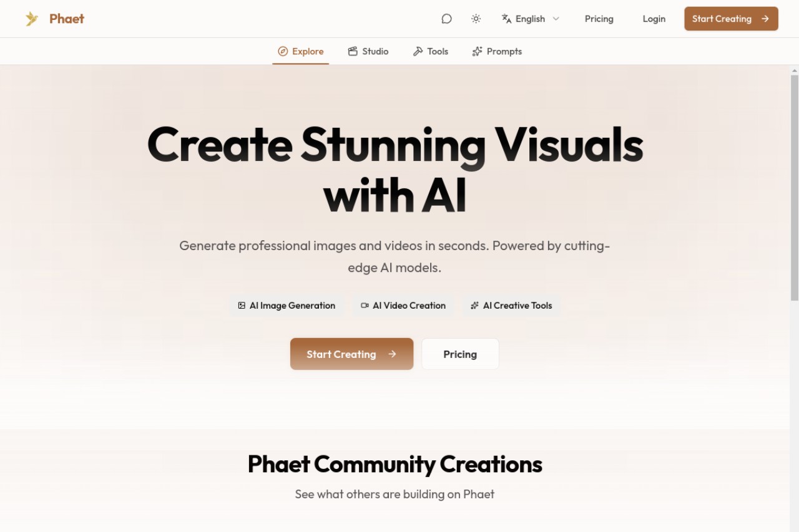Viewport: 799px width, 532px height.
Task: Click 'See what others are building on Phaet' text
Action: pos(395,494)
